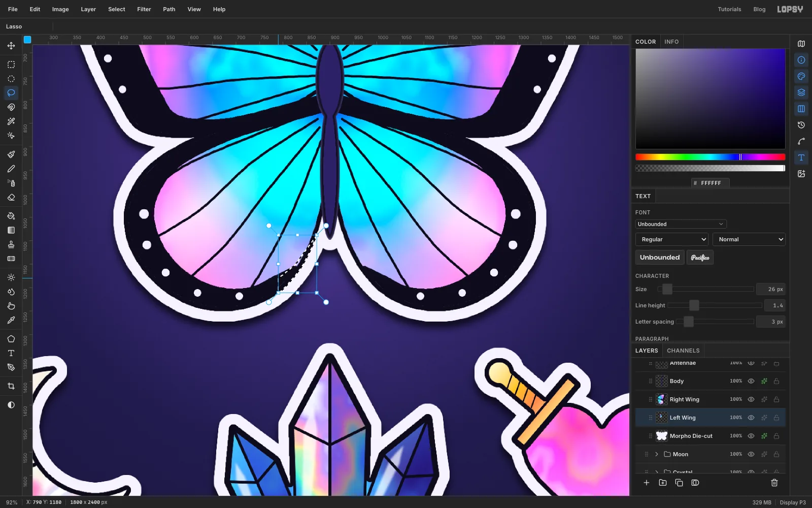Expand the Moon layer group
This screenshot has width=812, height=508.
(x=656, y=454)
